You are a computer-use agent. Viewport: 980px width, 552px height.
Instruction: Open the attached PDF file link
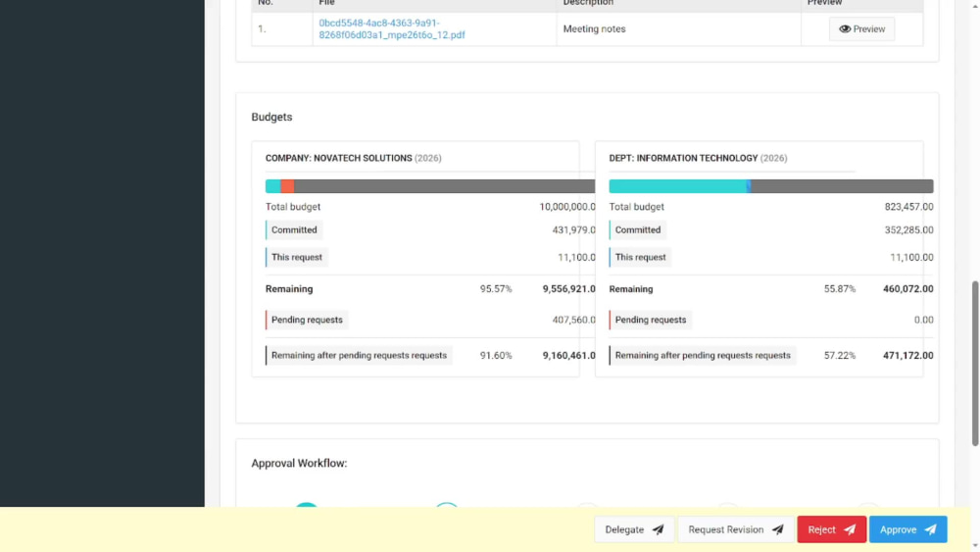(x=391, y=28)
